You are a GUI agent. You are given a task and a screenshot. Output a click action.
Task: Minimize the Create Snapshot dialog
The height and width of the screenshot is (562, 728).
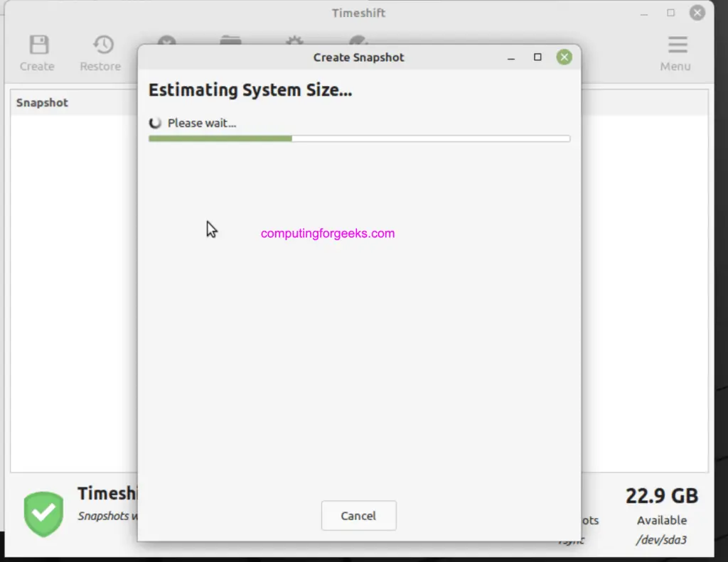point(511,58)
